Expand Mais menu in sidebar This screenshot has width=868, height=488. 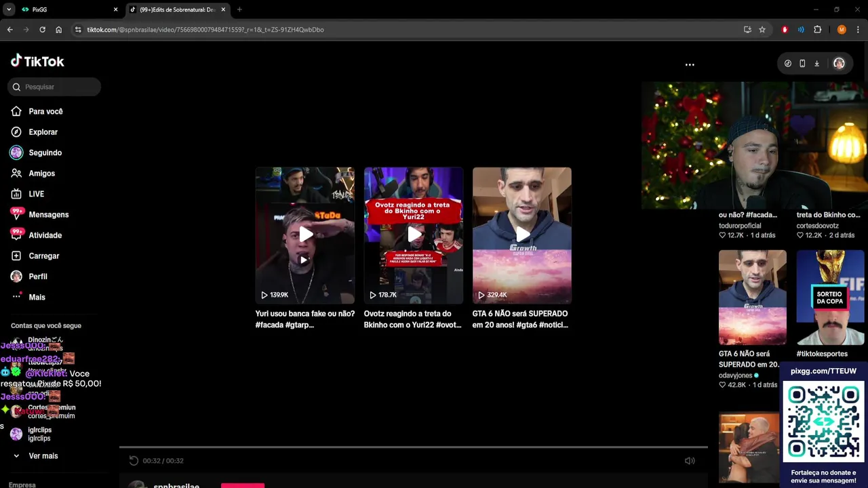28,298
